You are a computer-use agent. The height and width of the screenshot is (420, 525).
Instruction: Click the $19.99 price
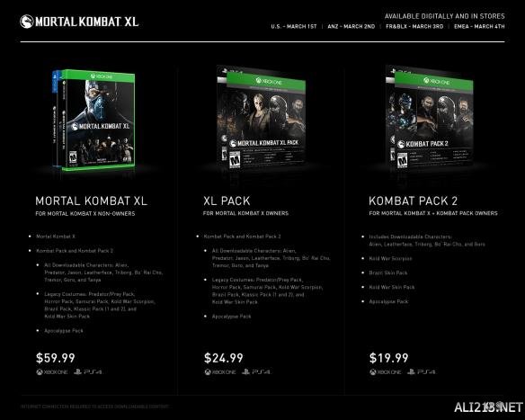(x=388, y=358)
